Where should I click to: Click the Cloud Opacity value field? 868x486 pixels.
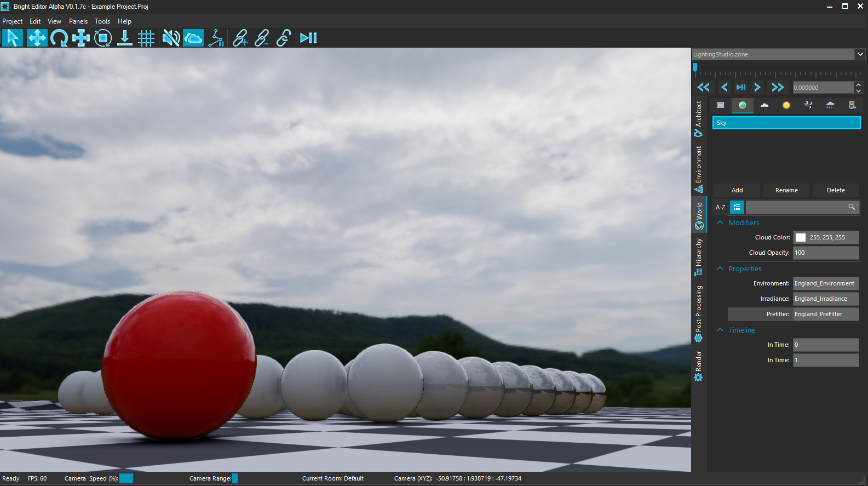(x=826, y=253)
